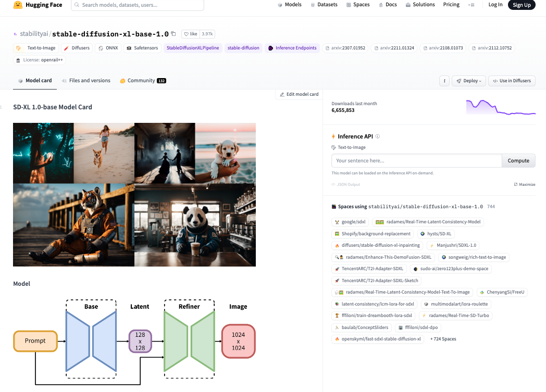
Task: Click the stabilityai organization avatar icon
Action: click(x=15, y=34)
